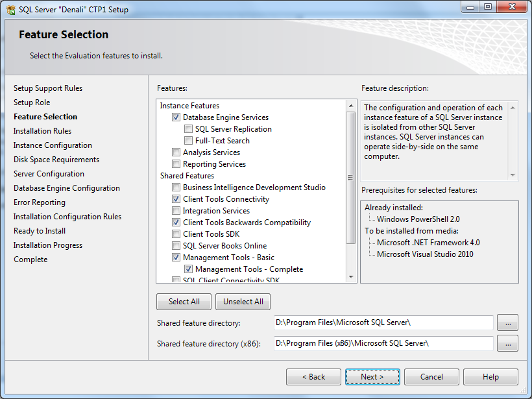Click features list scroll down arrow

point(351,277)
